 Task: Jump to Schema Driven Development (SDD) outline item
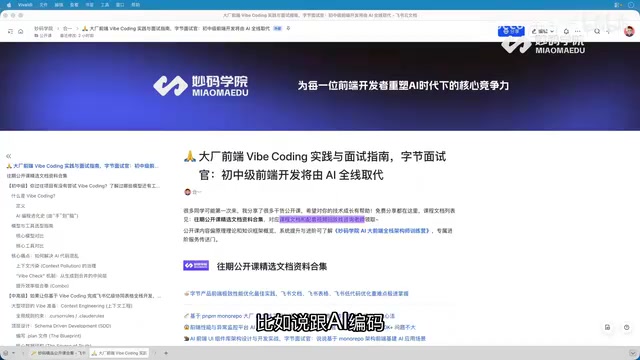pyautogui.click(x=61, y=326)
